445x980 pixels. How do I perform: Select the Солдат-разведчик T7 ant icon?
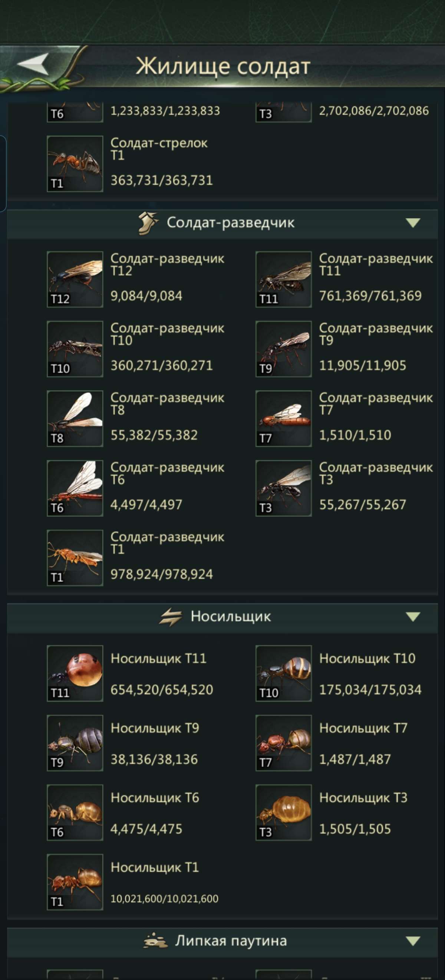pyautogui.click(x=283, y=418)
